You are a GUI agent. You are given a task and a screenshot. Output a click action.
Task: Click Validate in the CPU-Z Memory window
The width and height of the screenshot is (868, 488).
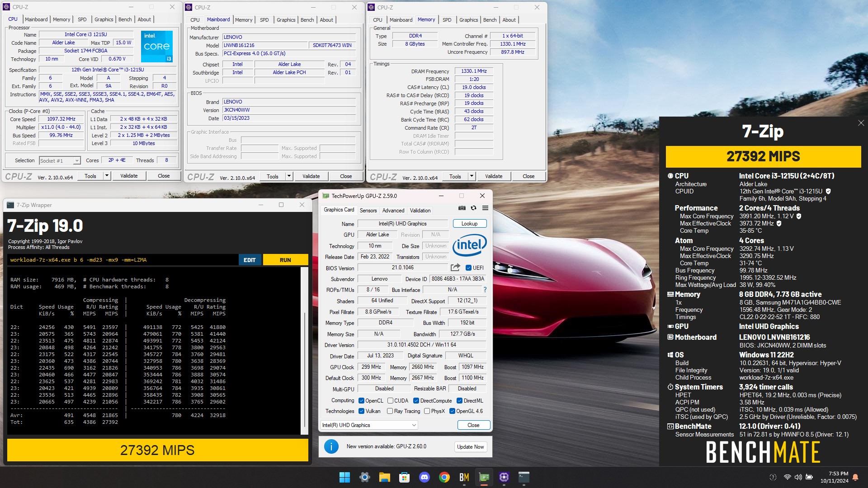[x=494, y=176]
